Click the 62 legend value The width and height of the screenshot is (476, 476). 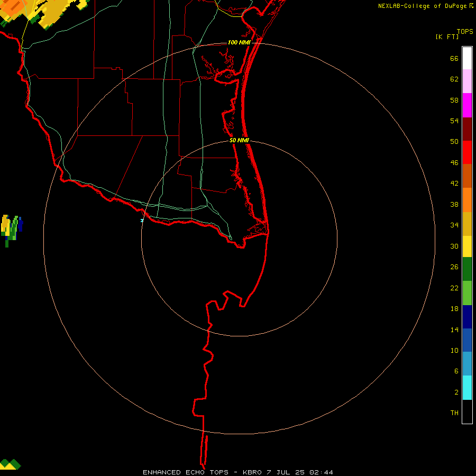point(454,79)
